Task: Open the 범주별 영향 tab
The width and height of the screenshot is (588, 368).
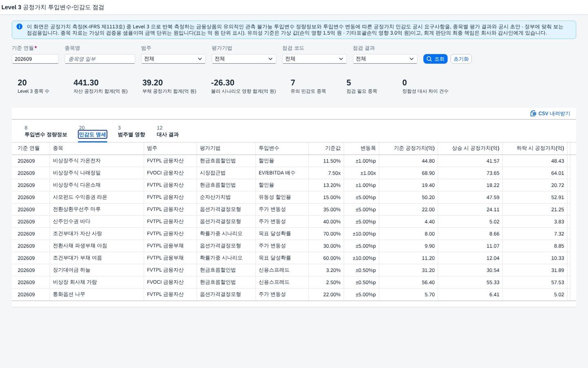Action: click(x=131, y=135)
